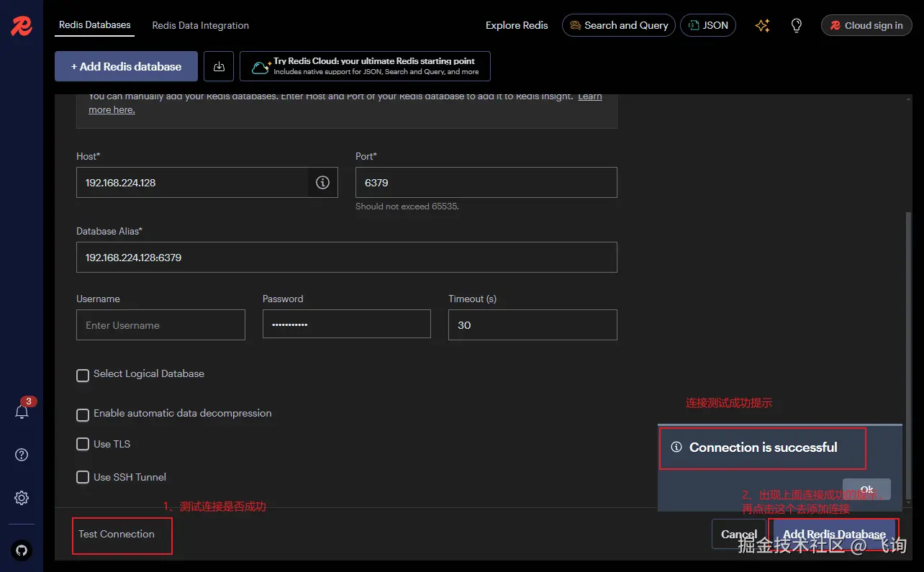Click the Explore Redis label

coord(517,25)
